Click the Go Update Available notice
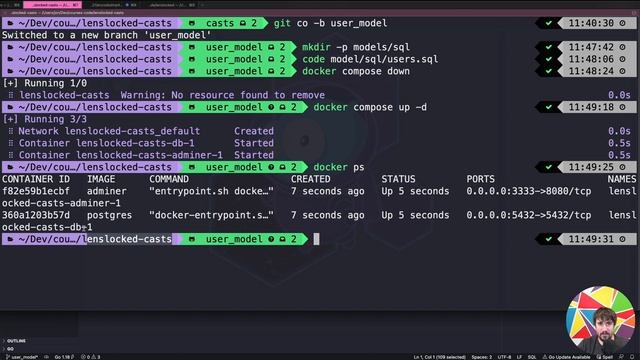The image size is (640, 360). [566, 357]
